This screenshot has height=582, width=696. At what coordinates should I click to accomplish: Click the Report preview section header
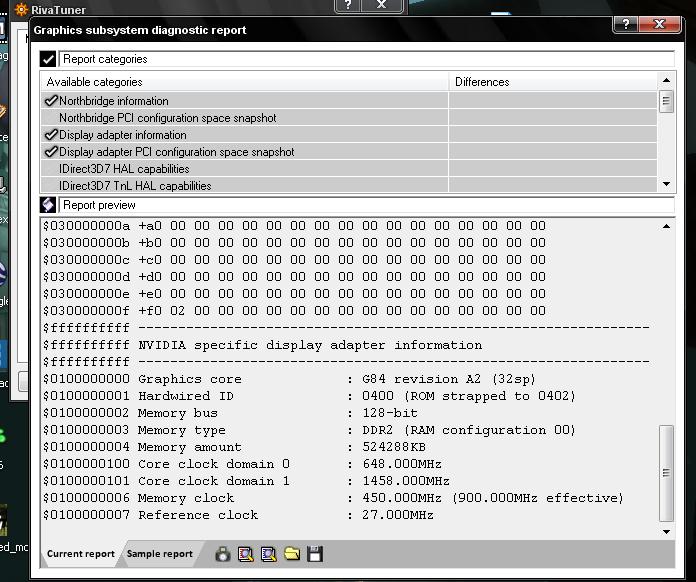click(x=367, y=205)
